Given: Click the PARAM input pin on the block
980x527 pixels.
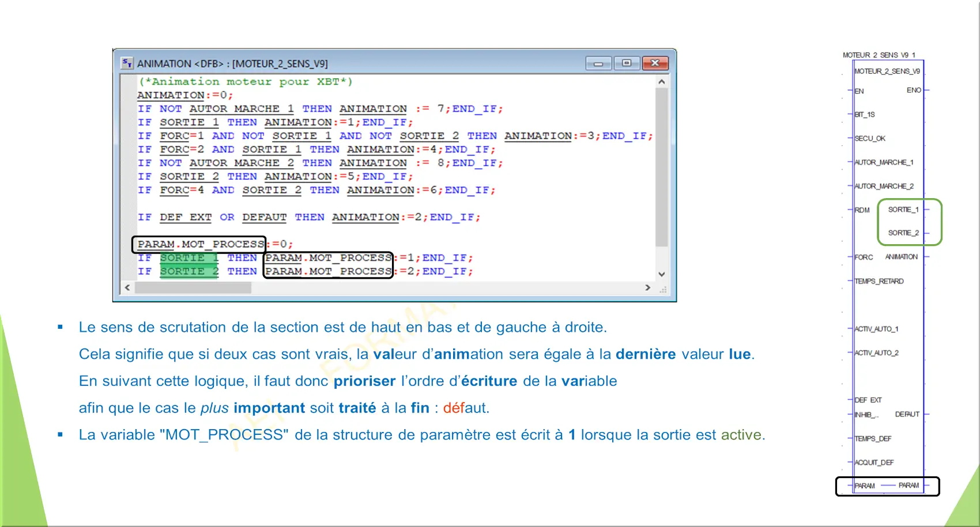Looking at the screenshot, I should pos(864,486).
